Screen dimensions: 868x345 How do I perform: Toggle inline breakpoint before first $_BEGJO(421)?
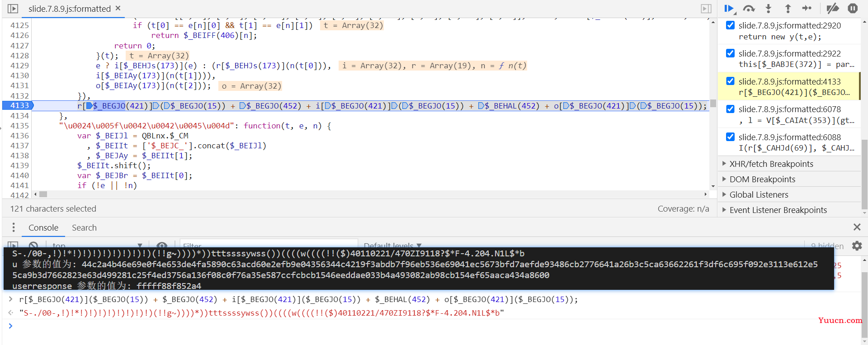89,106
